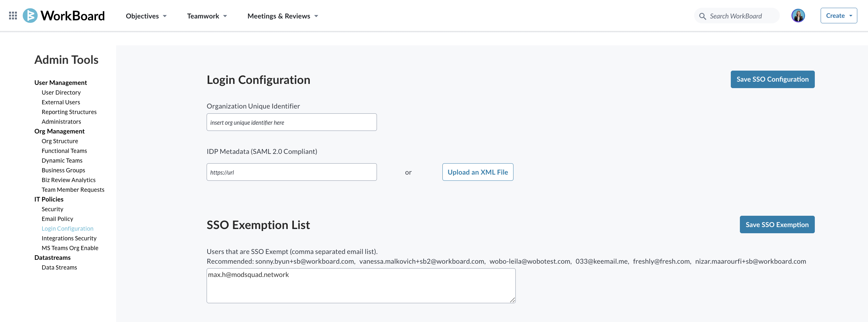Click recommended email wobo-leila@wobotest.com
This screenshot has width=868, height=322.
pyautogui.click(x=530, y=261)
